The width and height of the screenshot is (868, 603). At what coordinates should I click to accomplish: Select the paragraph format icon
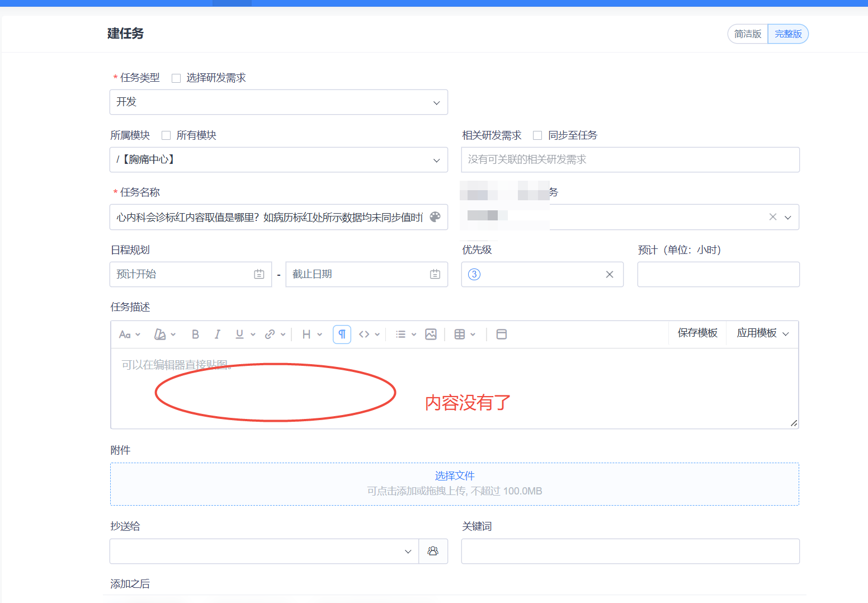[x=342, y=335]
